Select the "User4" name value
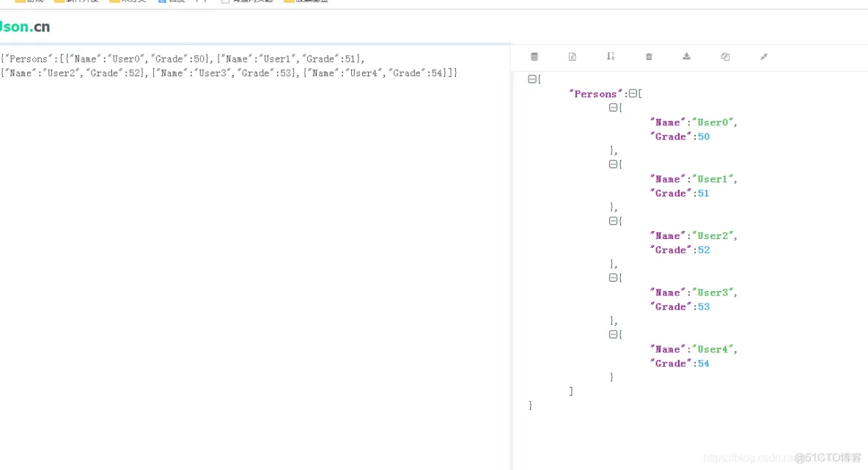 [x=713, y=349]
